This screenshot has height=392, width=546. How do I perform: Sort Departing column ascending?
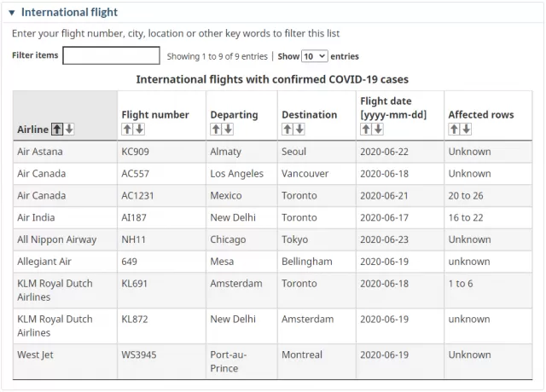click(x=216, y=129)
